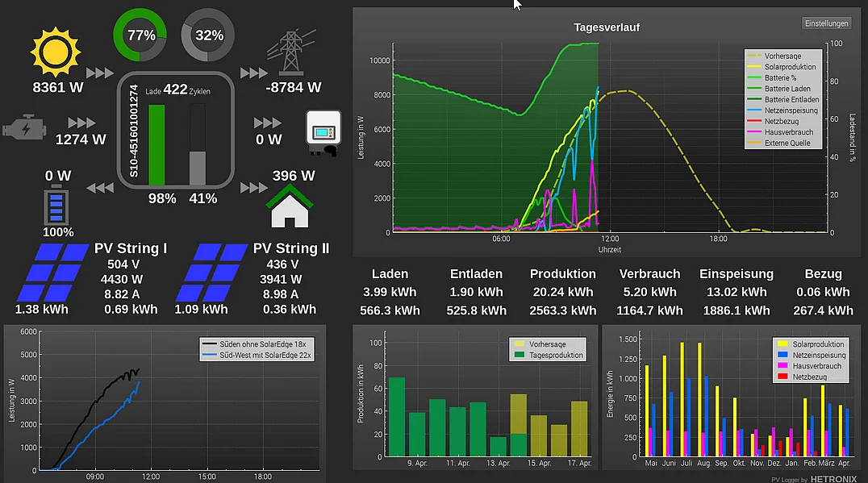Click the HETRONIX logo link

point(823,478)
